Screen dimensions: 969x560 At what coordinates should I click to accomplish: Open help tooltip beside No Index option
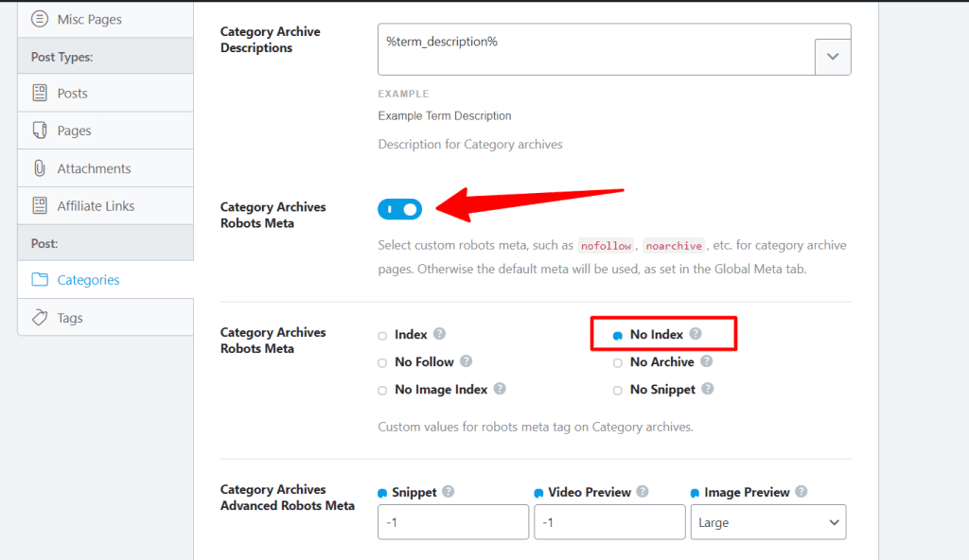[x=696, y=334]
